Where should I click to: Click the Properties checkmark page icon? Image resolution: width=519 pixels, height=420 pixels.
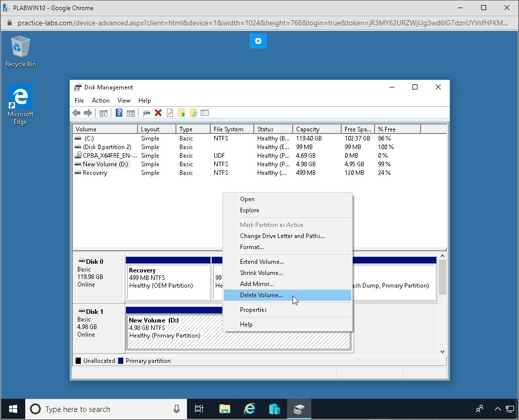[170, 113]
